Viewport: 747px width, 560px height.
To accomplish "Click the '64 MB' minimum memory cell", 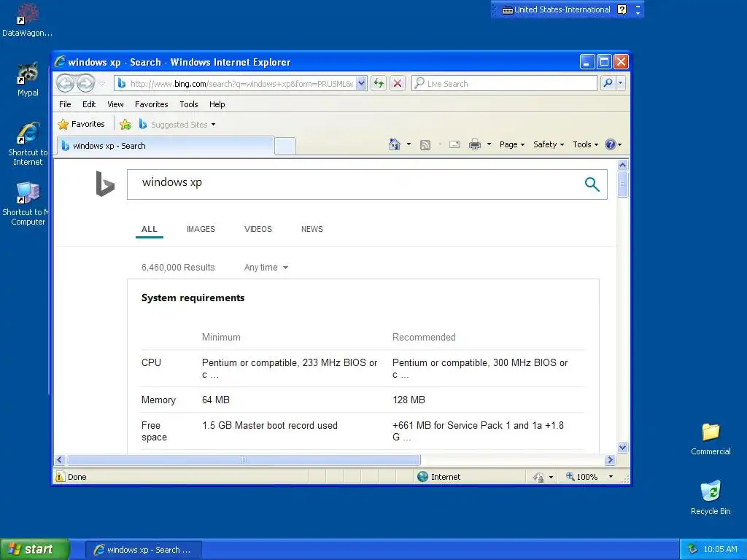I will point(216,400).
